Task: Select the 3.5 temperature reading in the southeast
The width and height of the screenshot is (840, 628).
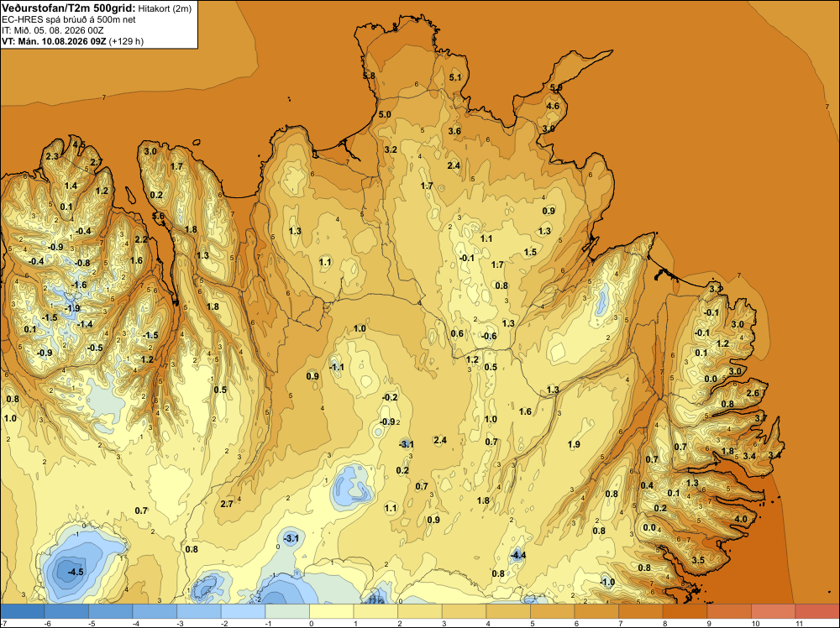Action: [x=698, y=560]
